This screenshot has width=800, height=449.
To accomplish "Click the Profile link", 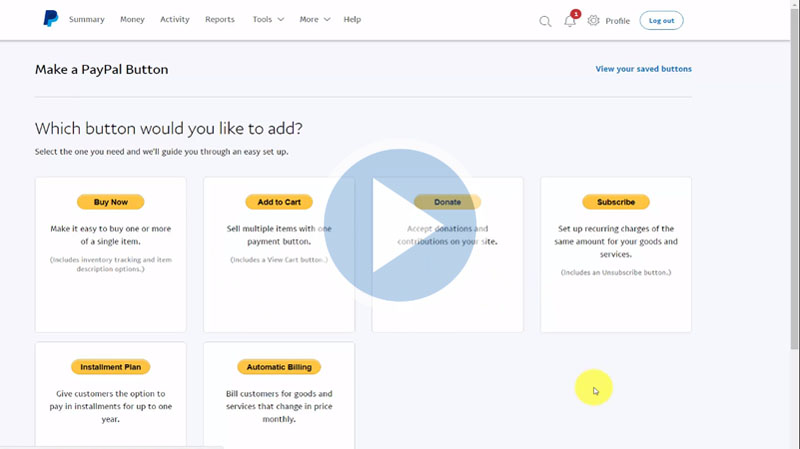I will point(617,21).
